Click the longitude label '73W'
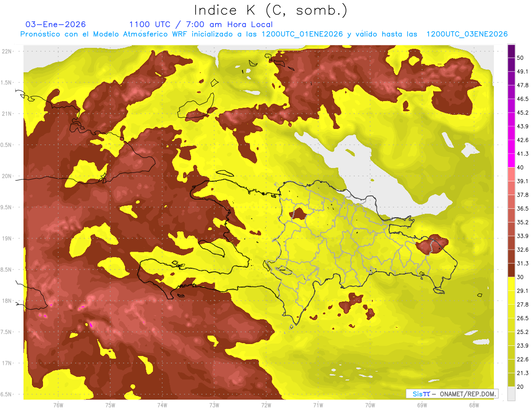532x411 pixels. pyautogui.click(x=214, y=405)
